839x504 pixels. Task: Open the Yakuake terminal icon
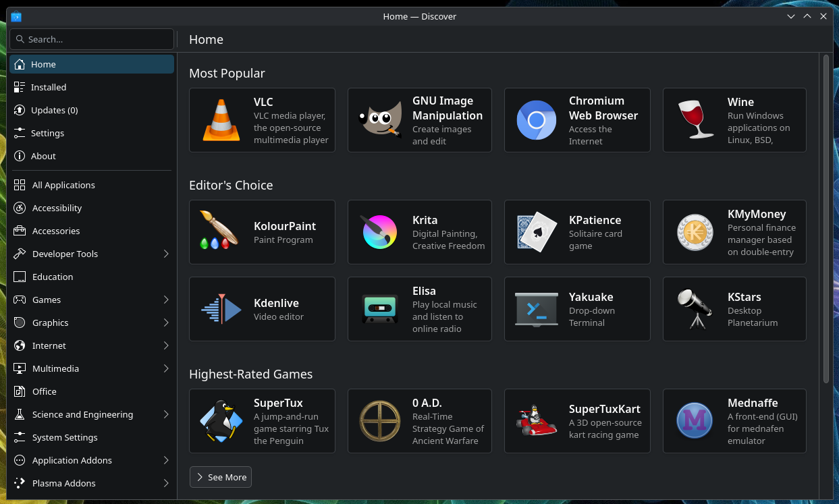(x=537, y=309)
